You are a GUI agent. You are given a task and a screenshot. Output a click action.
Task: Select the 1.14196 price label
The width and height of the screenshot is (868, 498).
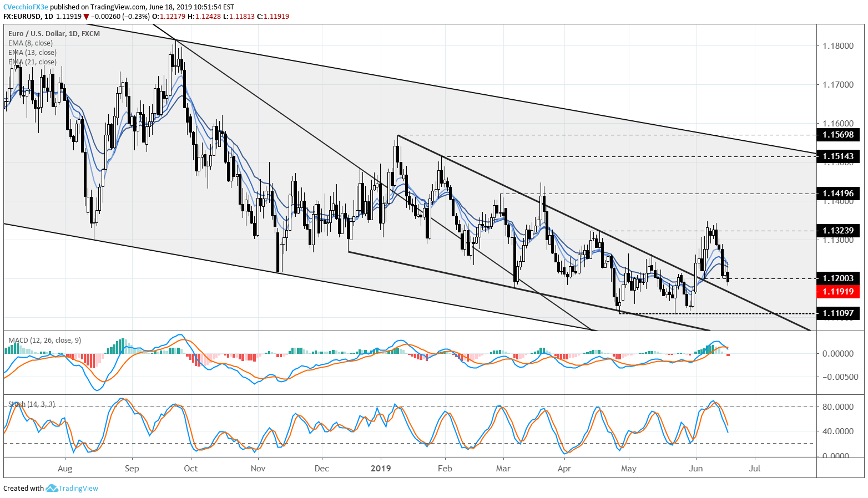coord(838,194)
